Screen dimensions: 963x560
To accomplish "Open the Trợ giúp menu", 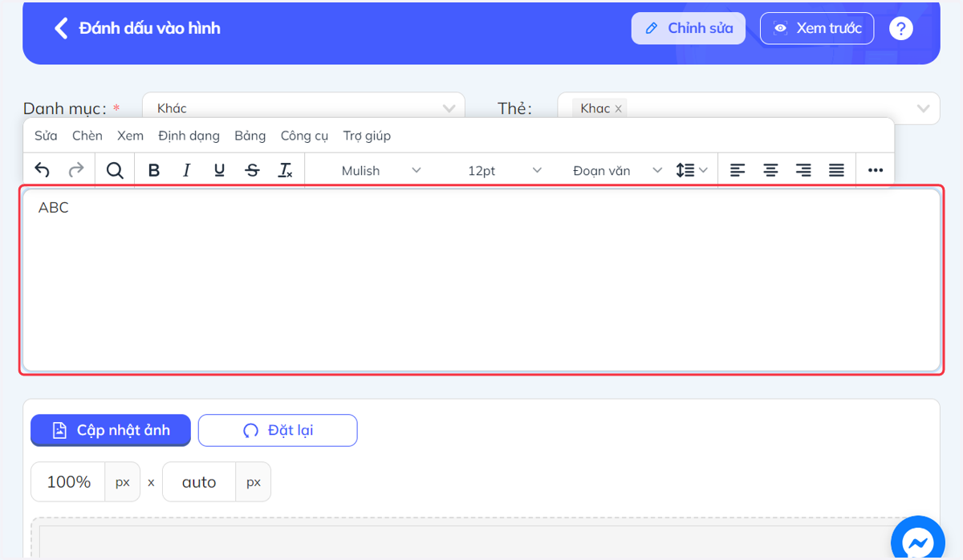I will coord(367,136).
